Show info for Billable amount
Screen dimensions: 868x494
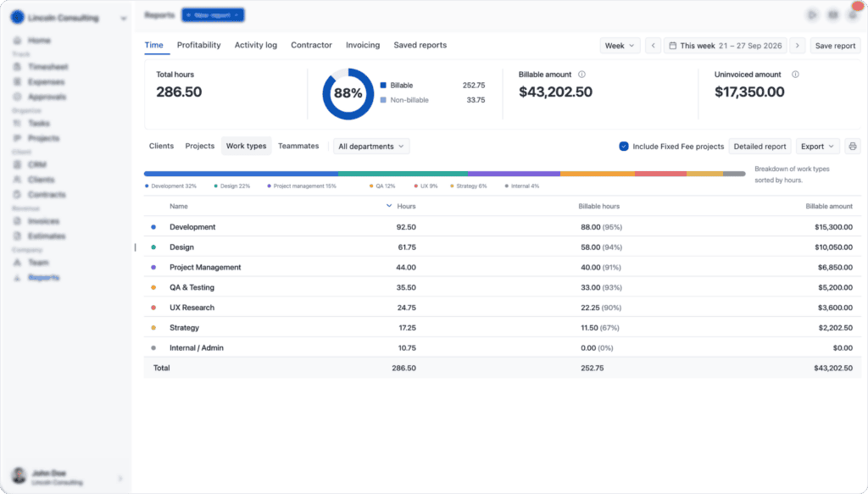coord(581,74)
